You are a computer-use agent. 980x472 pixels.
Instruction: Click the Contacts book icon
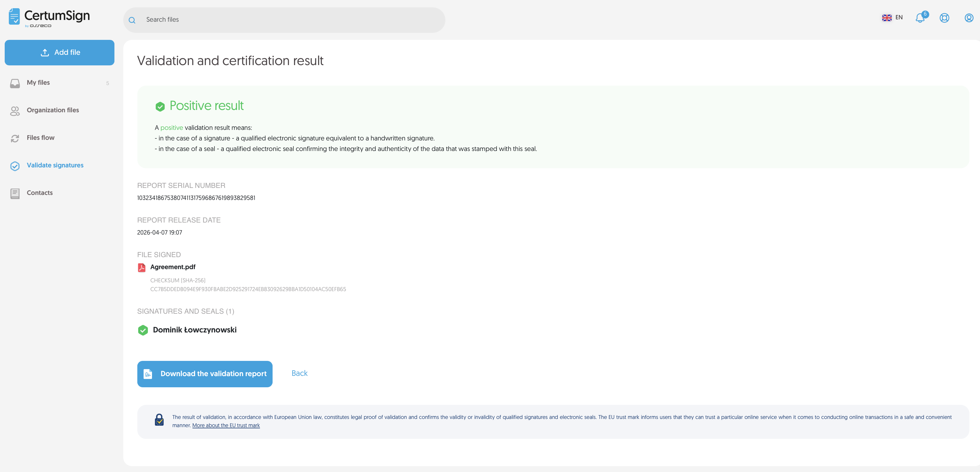(x=15, y=193)
